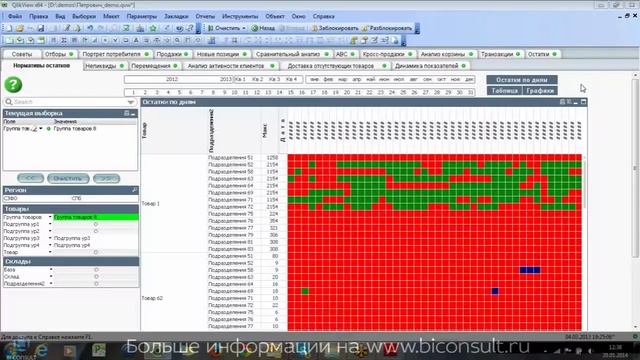Maximize the Остатки по дням chart object
This screenshot has height=360, width=640.
coord(583,102)
